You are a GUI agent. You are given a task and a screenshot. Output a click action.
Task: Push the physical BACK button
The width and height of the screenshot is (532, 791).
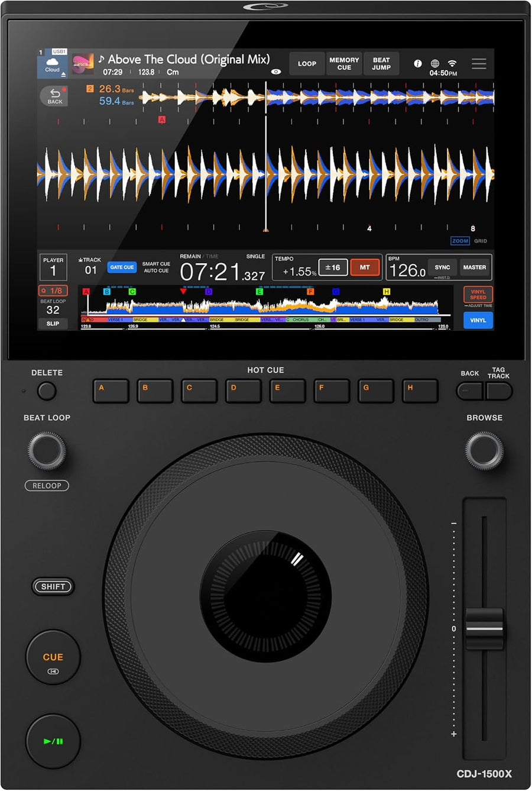(x=470, y=391)
